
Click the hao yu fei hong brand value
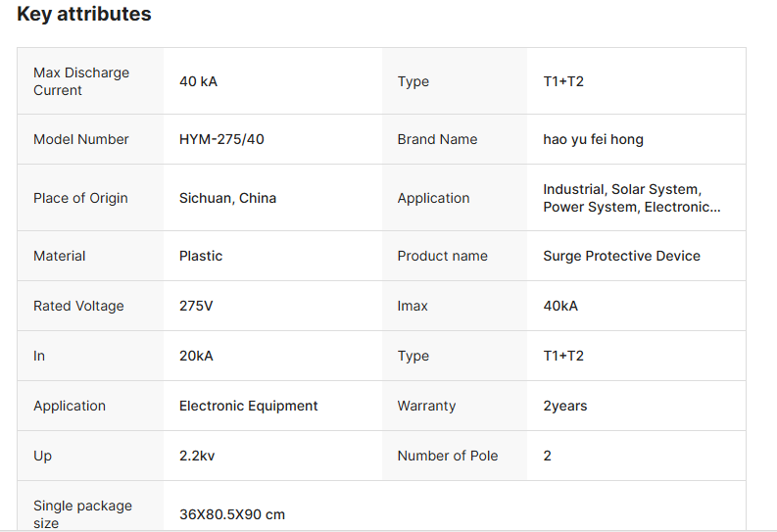click(x=593, y=139)
